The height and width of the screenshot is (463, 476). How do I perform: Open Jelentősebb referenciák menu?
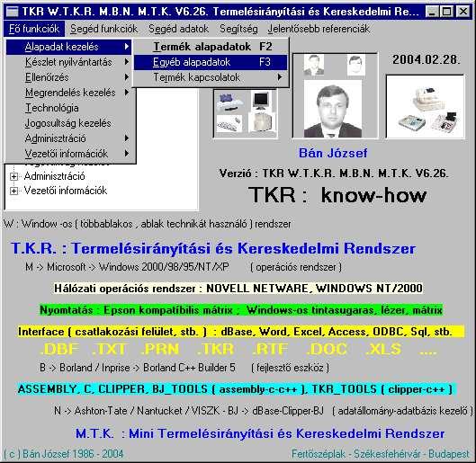319,29
